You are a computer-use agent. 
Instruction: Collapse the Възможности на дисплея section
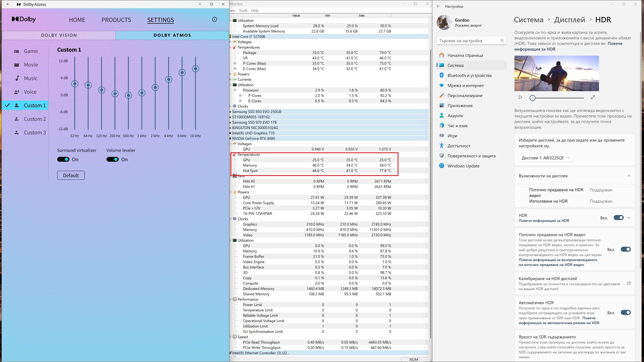[629, 176]
